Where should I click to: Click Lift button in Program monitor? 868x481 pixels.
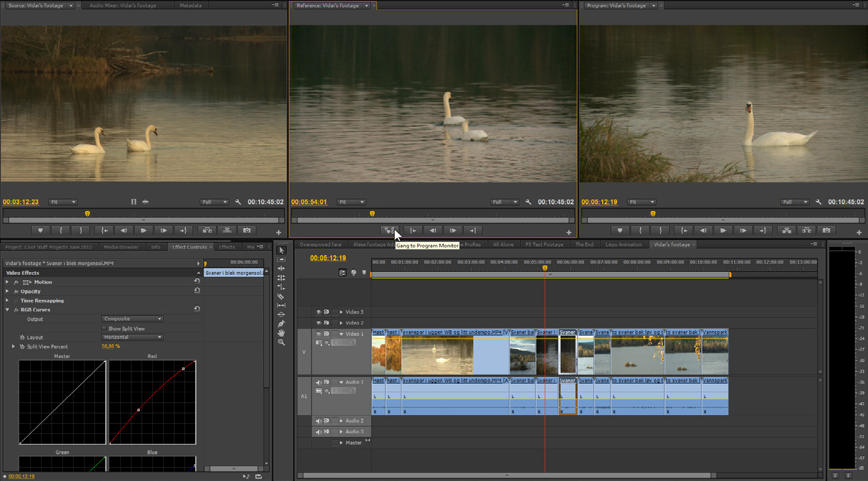coord(786,230)
